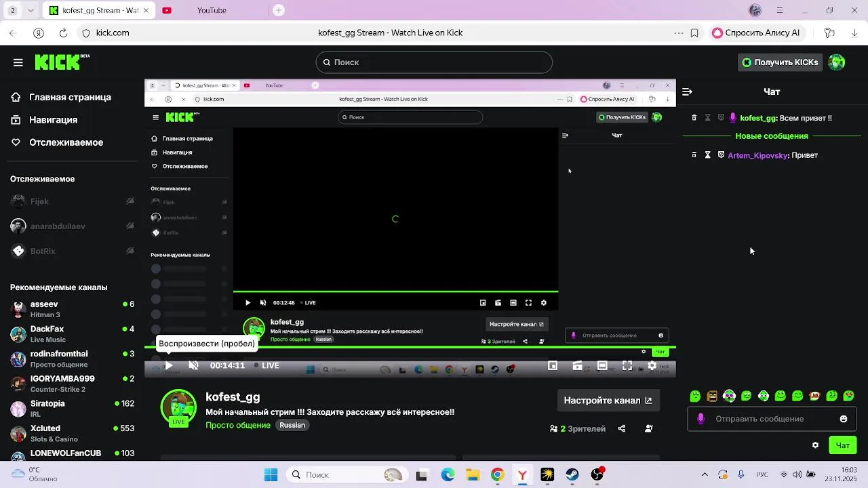Image resolution: width=868 pixels, height=488 pixels.
Task: Click the Настройте канал button
Action: [x=608, y=401]
